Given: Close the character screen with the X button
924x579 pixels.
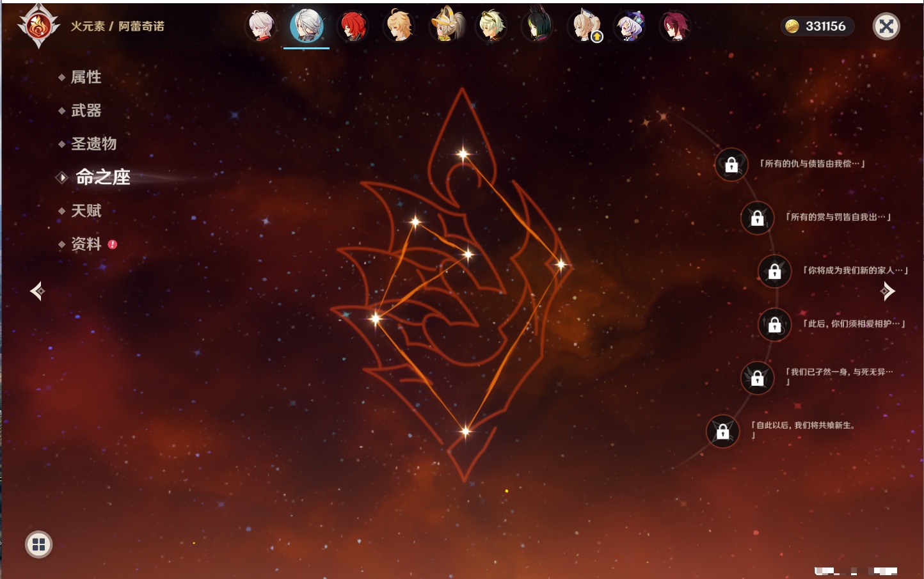Looking at the screenshot, I should tap(886, 26).
